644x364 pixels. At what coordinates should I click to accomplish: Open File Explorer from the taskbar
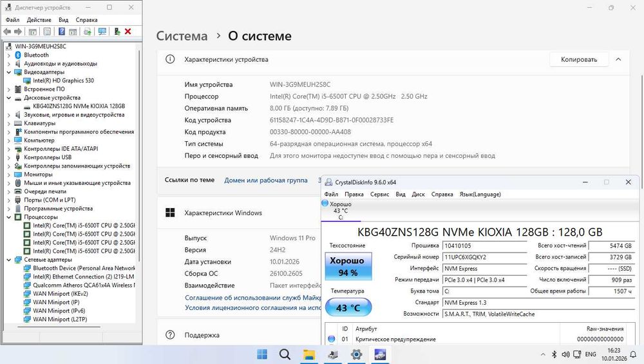pyautogui.click(x=309, y=354)
